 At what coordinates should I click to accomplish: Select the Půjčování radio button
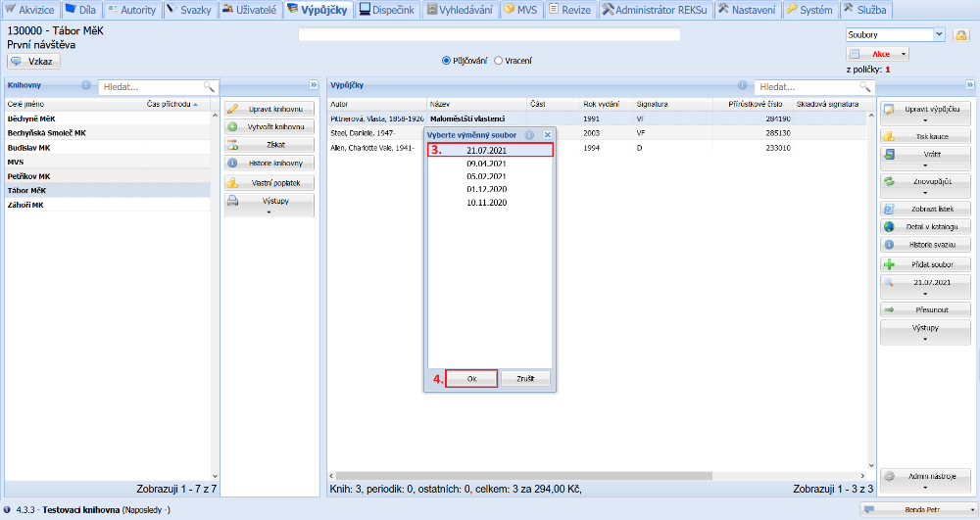click(447, 61)
